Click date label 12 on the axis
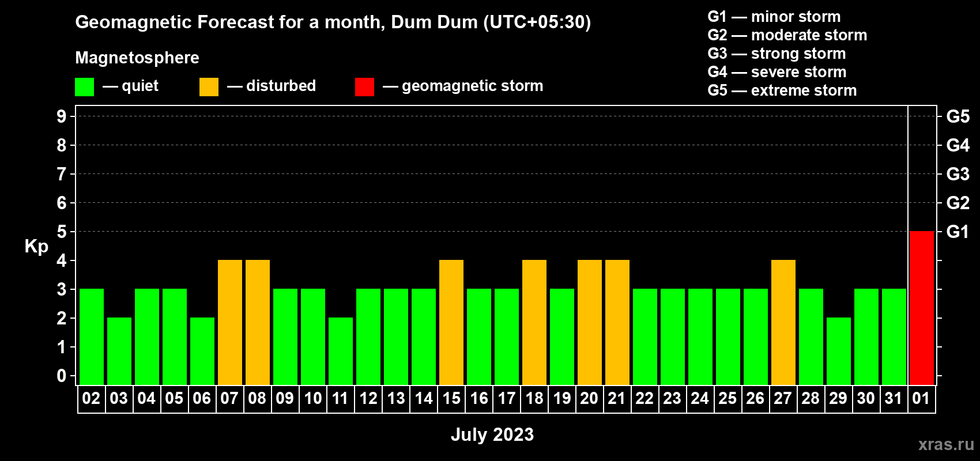980x461 pixels. tap(368, 399)
